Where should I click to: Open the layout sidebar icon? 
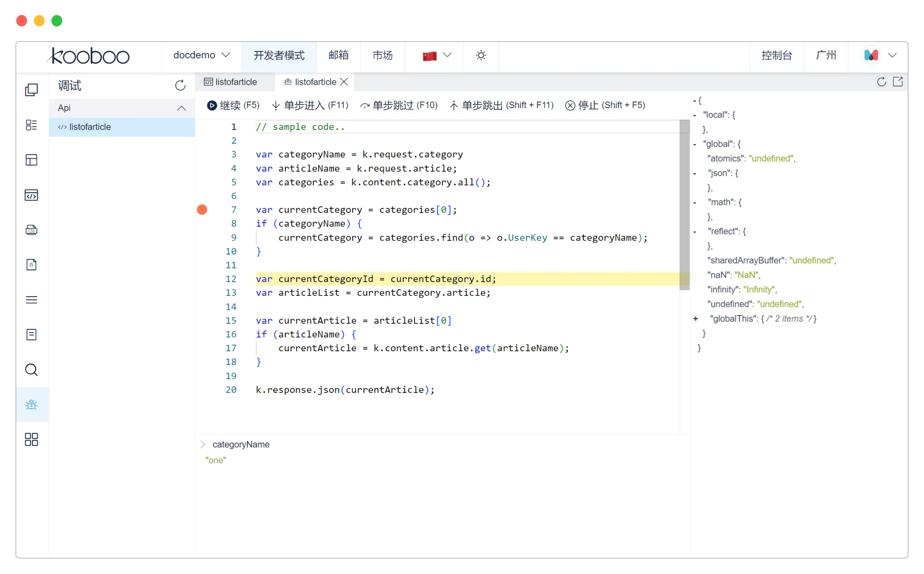tap(31, 160)
